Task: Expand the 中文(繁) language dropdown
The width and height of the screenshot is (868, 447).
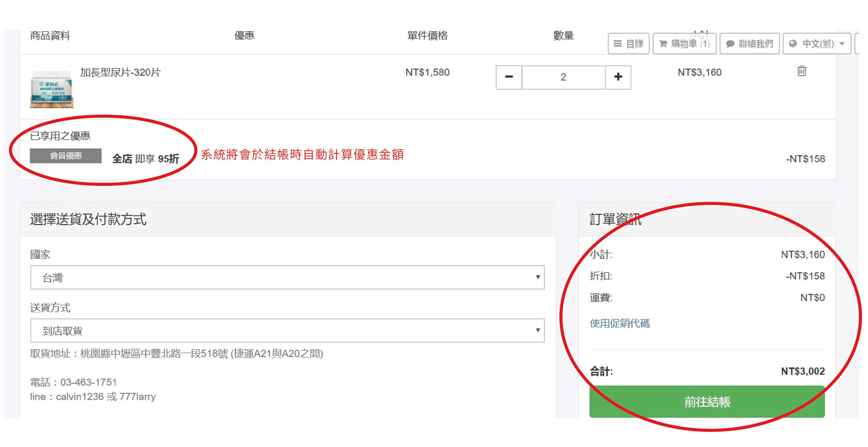Action: [x=817, y=43]
